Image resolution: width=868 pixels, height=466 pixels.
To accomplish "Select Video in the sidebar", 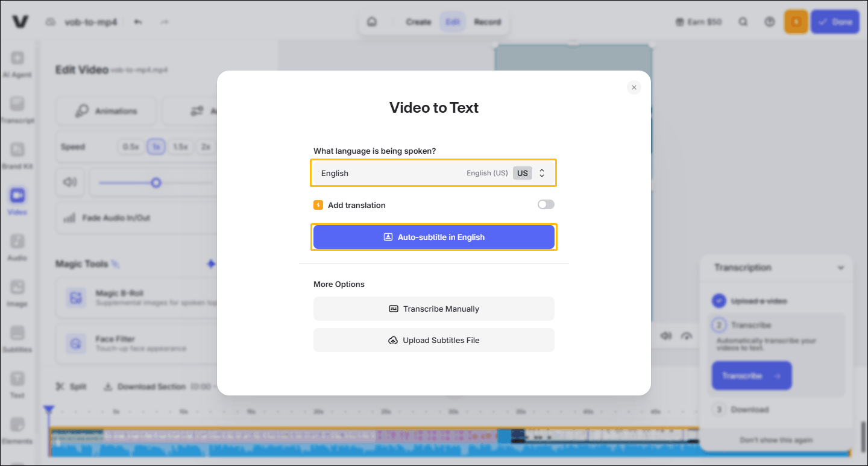I will click(17, 202).
